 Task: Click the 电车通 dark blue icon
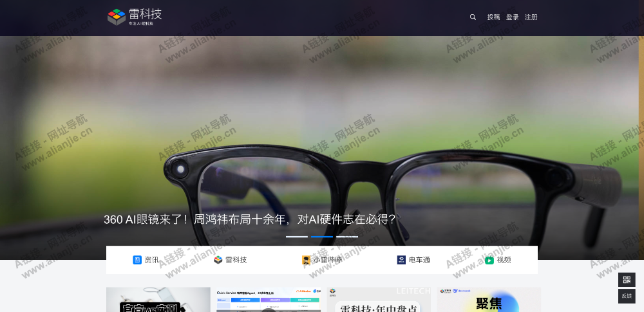pyautogui.click(x=401, y=260)
